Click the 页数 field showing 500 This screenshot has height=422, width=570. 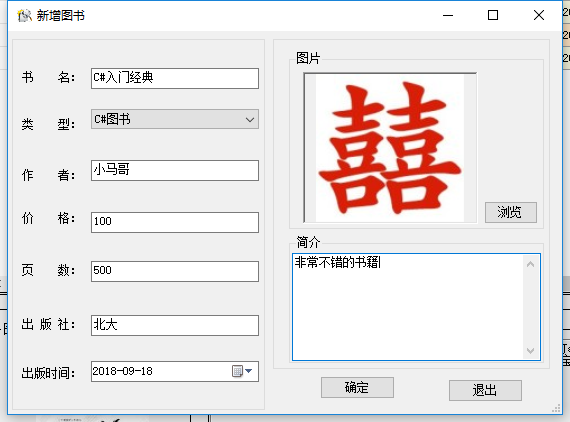[x=175, y=271]
